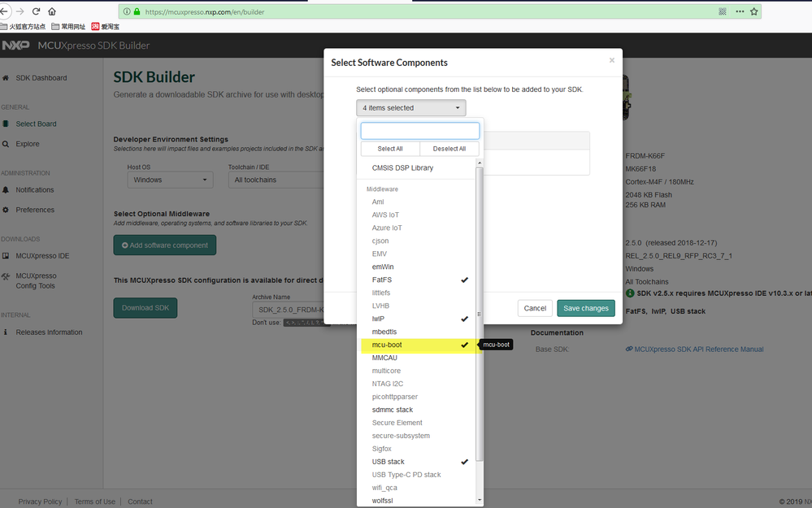Open Explore in the sidebar
The height and width of the screenshot is (508, 812).
[x=28, y=144]
